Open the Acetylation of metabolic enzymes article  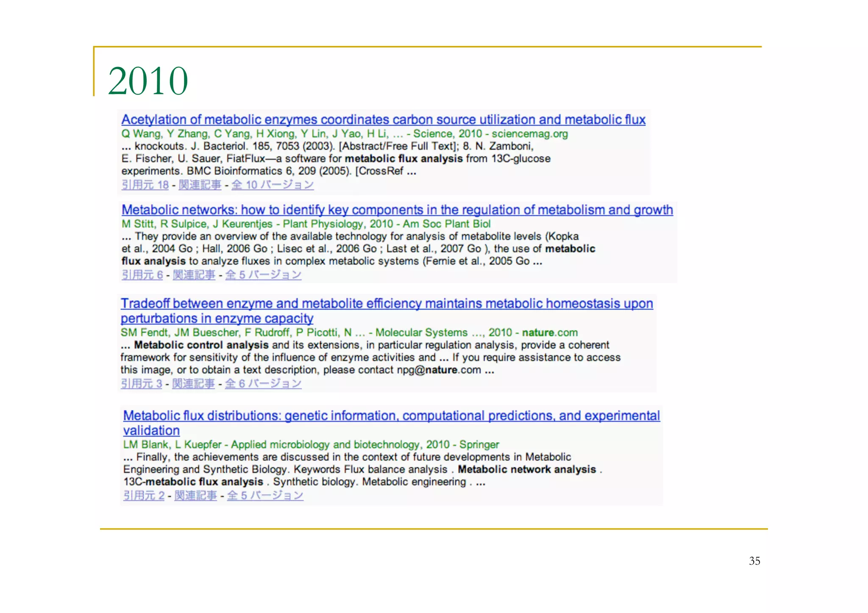383,120
